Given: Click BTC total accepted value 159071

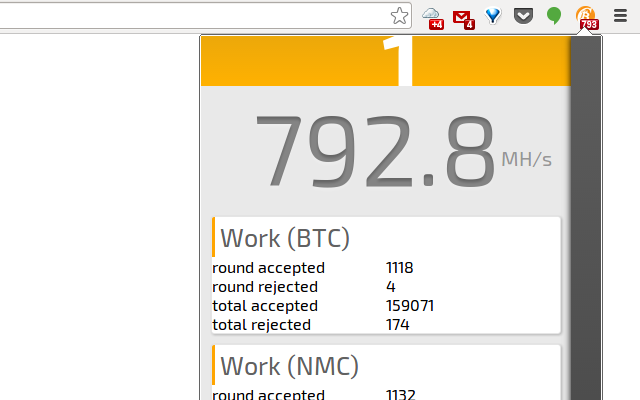Looking at the screenshot, I should pos(410,306).
